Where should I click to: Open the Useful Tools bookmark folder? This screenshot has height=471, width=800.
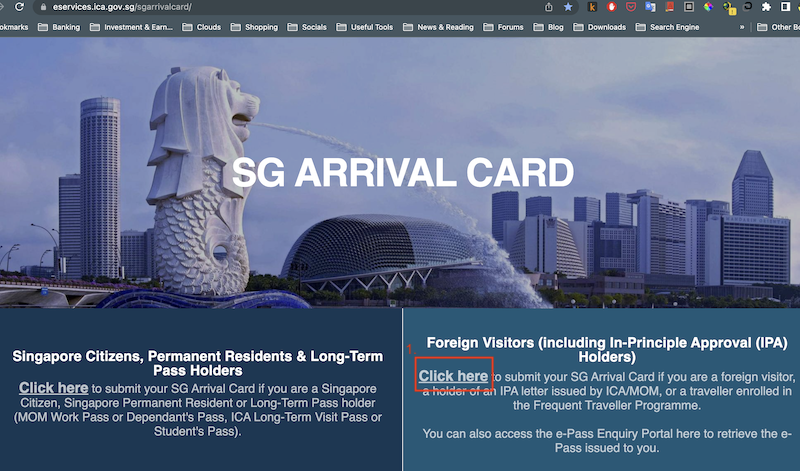pos(364,27)
